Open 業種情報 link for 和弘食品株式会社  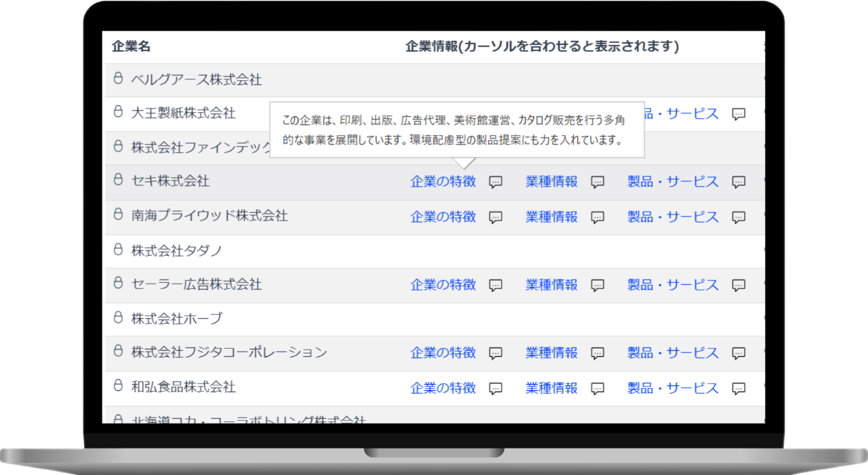(551, 387)
